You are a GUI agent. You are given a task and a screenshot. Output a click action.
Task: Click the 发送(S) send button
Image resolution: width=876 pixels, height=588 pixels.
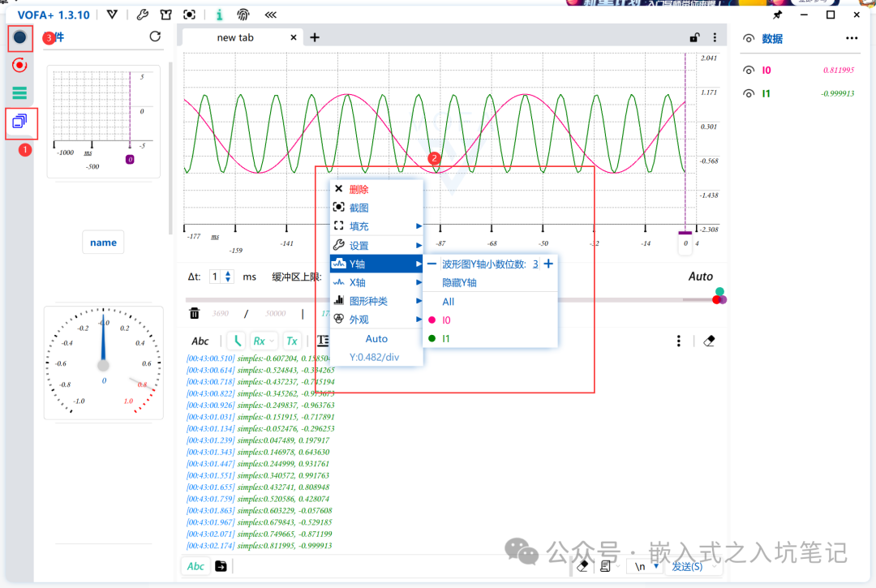(687, 566)
